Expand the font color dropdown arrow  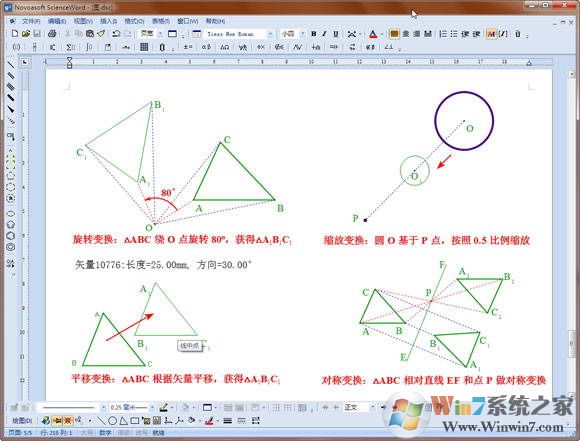[x=381, y=34]
